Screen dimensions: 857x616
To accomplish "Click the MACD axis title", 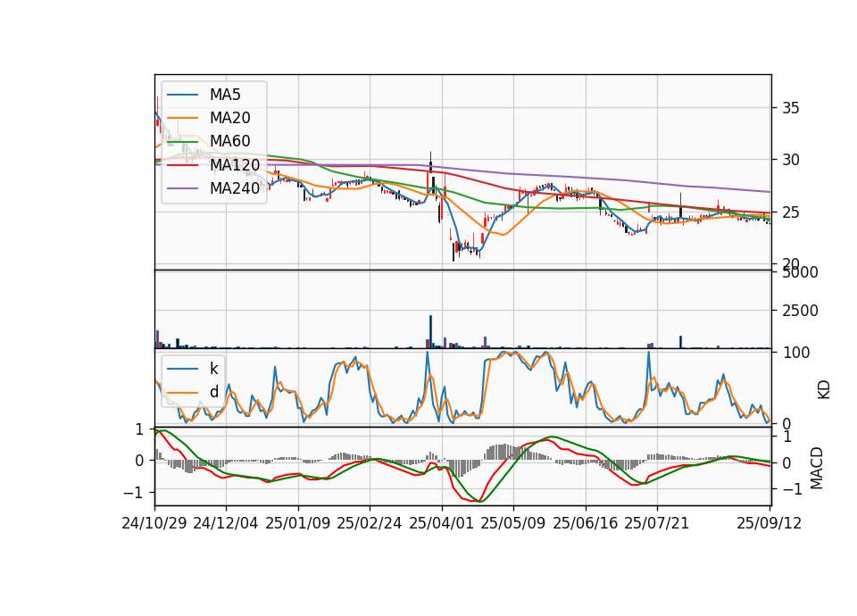I will pos(817,468).
